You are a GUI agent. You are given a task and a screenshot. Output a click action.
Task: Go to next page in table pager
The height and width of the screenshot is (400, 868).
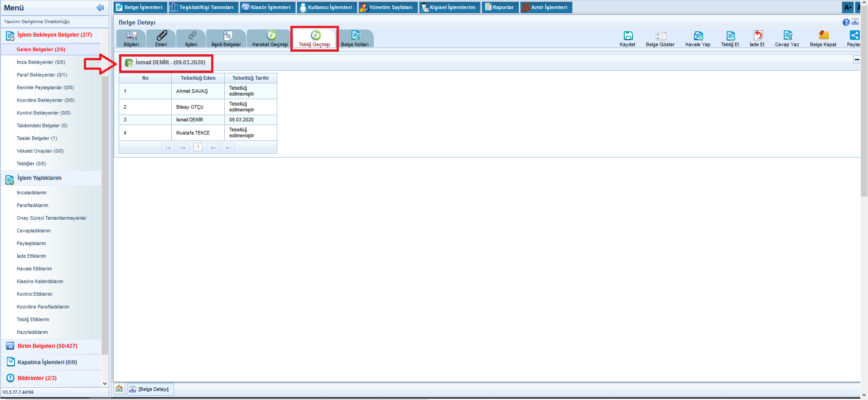coord(213,147)
